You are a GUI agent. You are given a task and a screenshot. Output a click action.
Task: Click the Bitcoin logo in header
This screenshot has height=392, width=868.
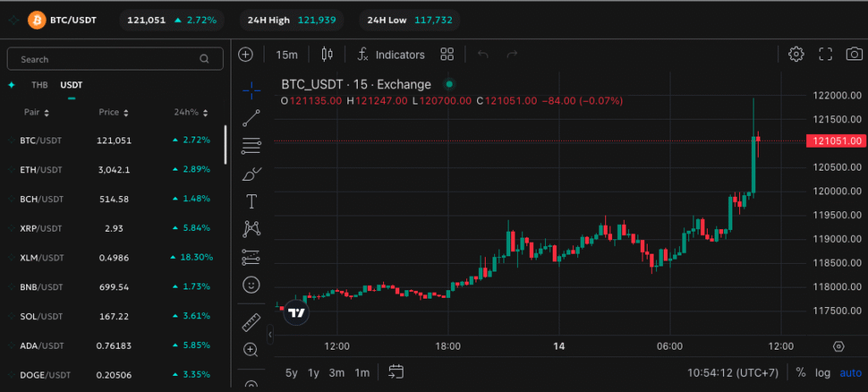tap(37, 20)
